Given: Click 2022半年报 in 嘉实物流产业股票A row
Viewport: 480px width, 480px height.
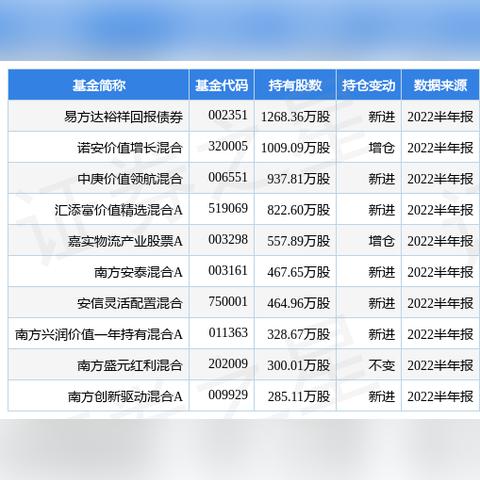Looking at the screenshot, I should 440,241.
